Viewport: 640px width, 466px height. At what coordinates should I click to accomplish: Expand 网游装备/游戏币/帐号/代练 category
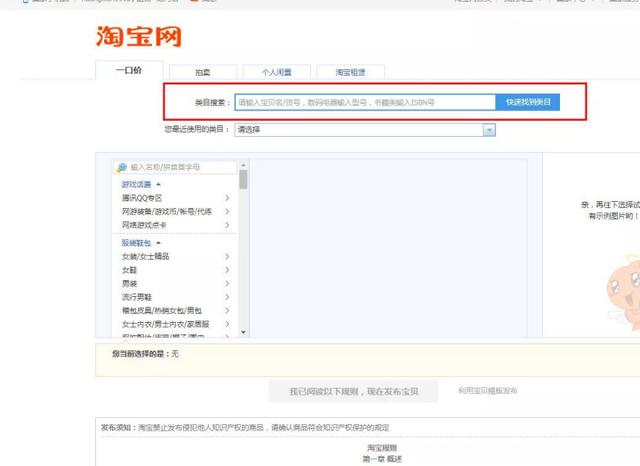(x=227, y=212)
